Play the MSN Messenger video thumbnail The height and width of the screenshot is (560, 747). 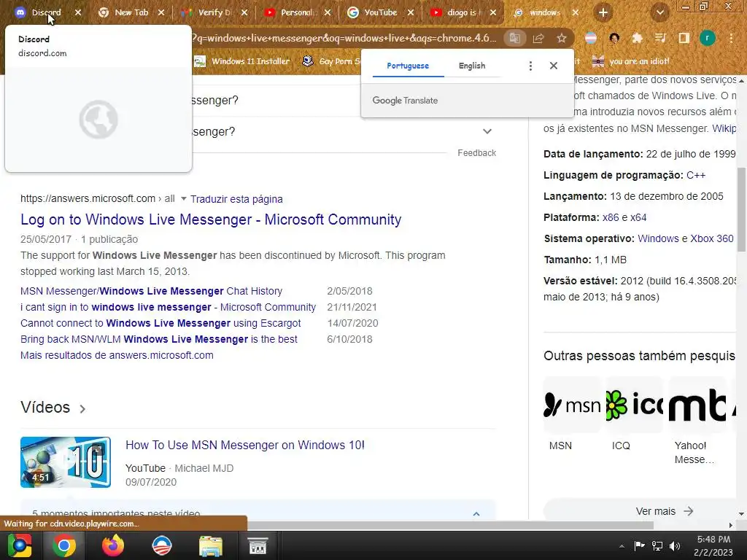coord(65,462)
